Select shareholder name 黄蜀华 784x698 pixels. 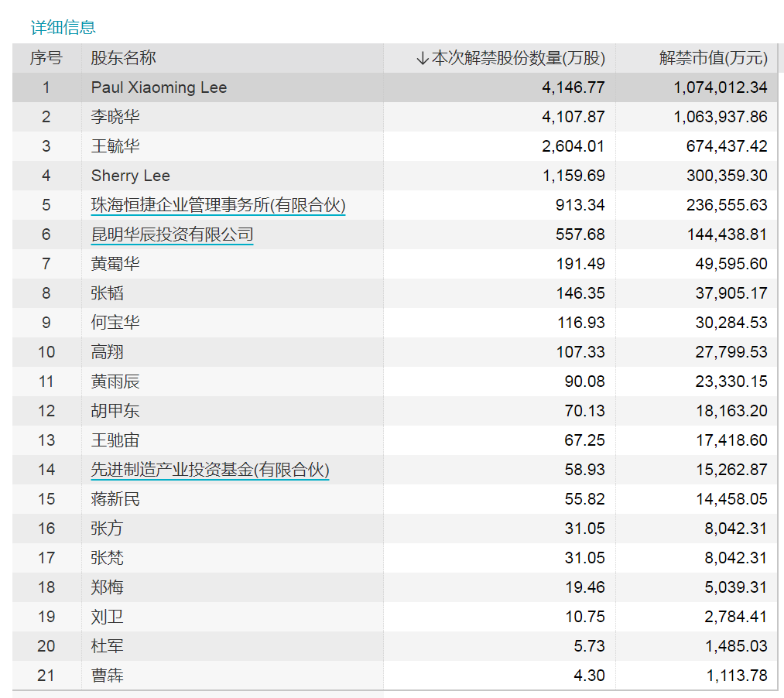[x=115, y=264]
